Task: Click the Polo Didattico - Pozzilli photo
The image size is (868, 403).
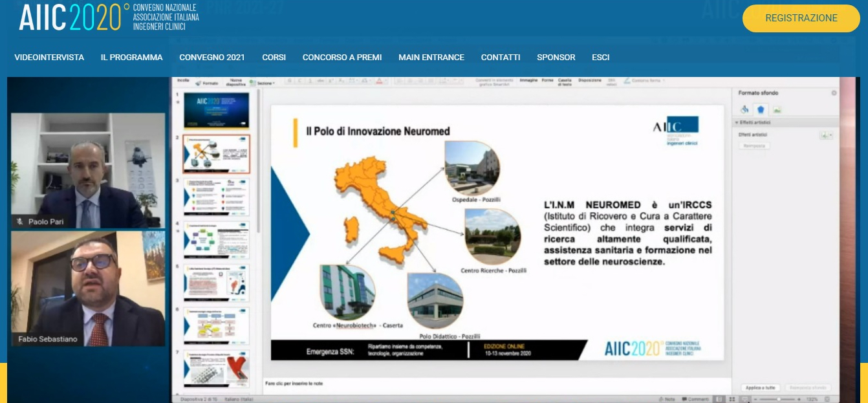Action: point(435,301)
